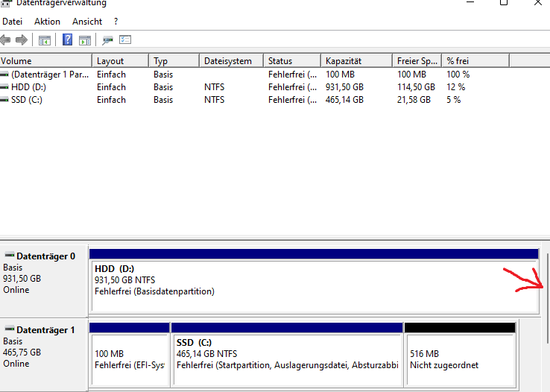This screenshot has height=392, width=550.
Task: Click the drive icon beside SSD (C:) in list
Action: click(x=4, y=100)
